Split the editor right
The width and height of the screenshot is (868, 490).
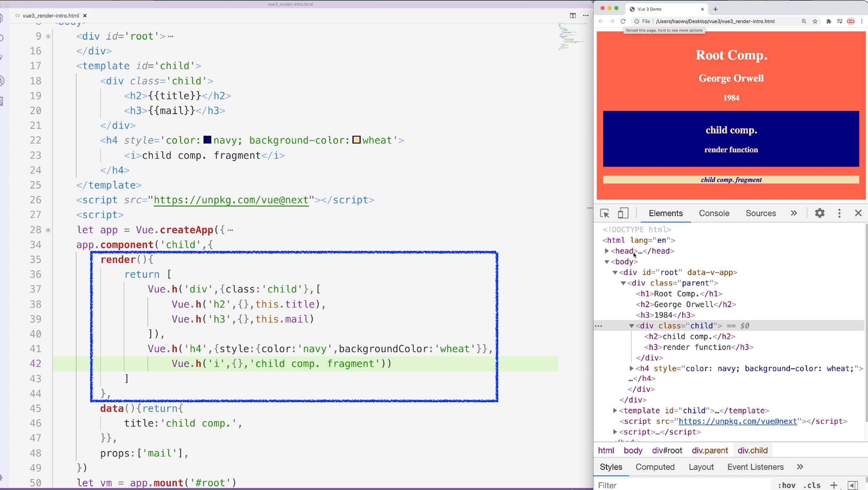pyautogui.click(x=572, y=16)
